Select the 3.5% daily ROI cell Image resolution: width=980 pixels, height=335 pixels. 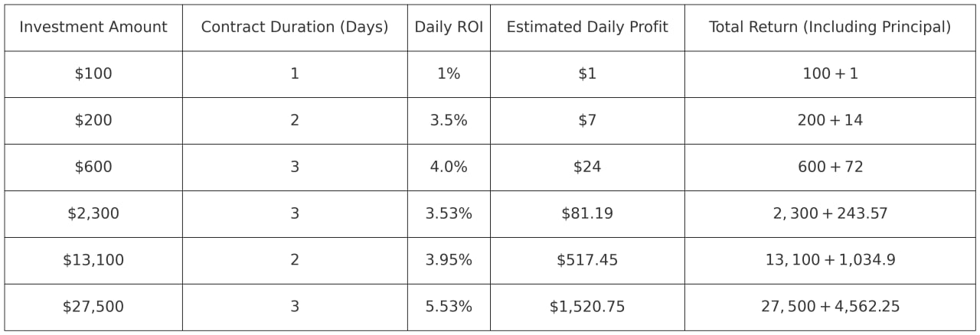coord(449,121)
